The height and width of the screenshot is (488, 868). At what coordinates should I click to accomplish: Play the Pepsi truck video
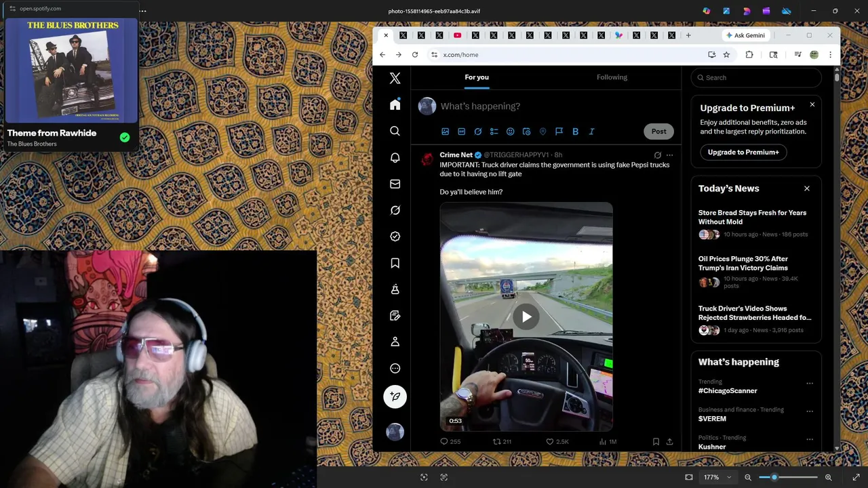tap(526, 317)
